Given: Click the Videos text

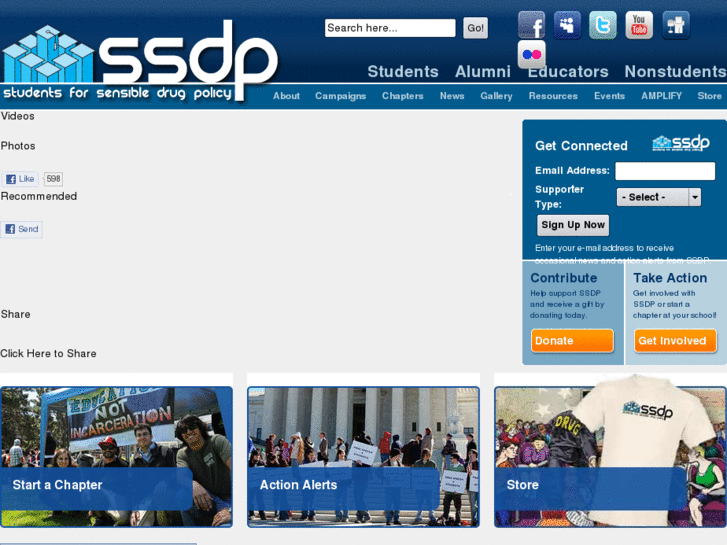Looking at the screenshot, I should [18, 116].
